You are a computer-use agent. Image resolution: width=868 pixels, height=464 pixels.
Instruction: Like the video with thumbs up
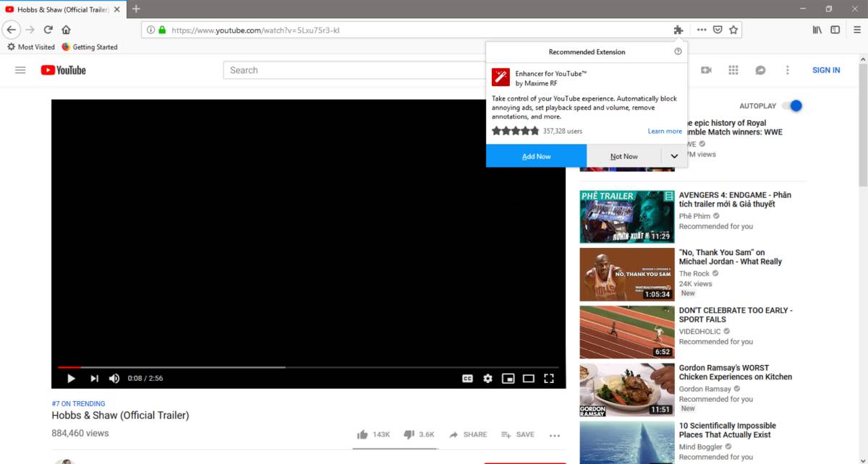[x=373, y=434]
